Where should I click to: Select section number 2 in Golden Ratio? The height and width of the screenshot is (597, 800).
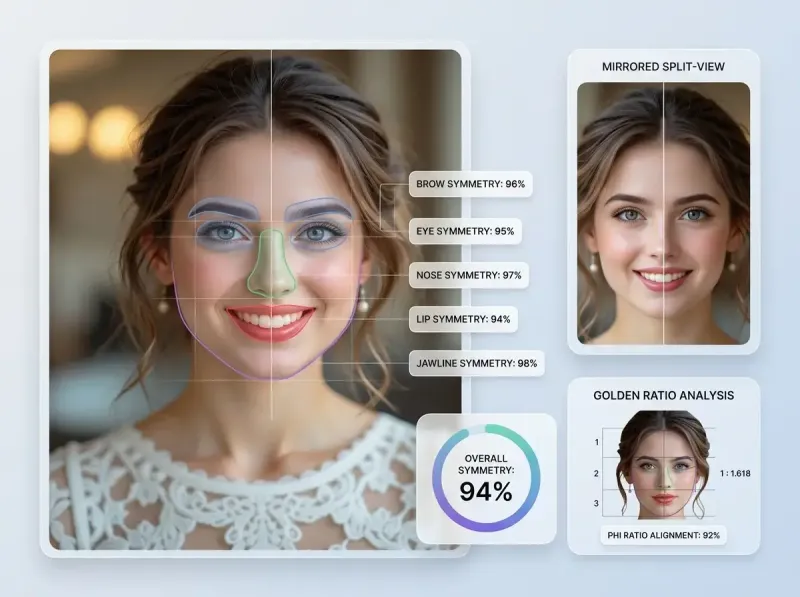[597, 473]
